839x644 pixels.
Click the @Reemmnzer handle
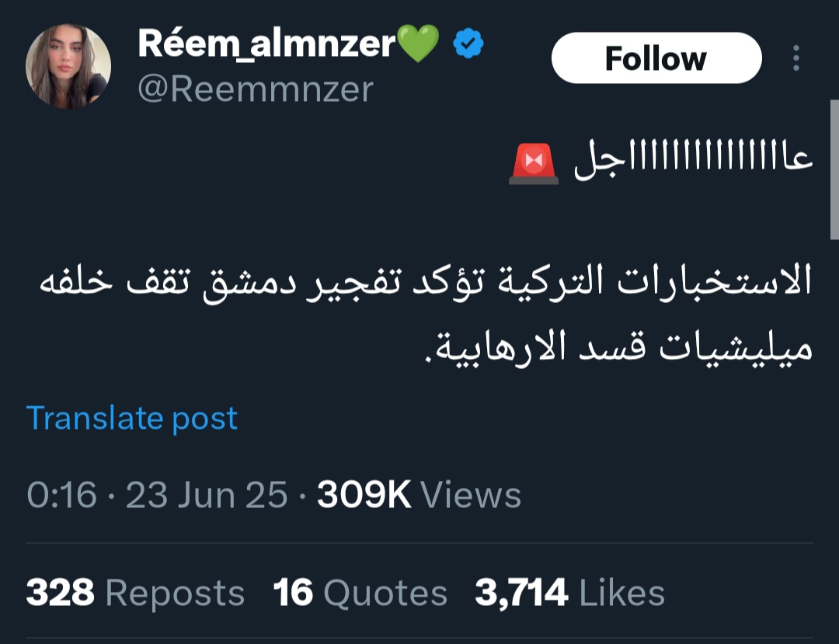(x=256, y=89)
